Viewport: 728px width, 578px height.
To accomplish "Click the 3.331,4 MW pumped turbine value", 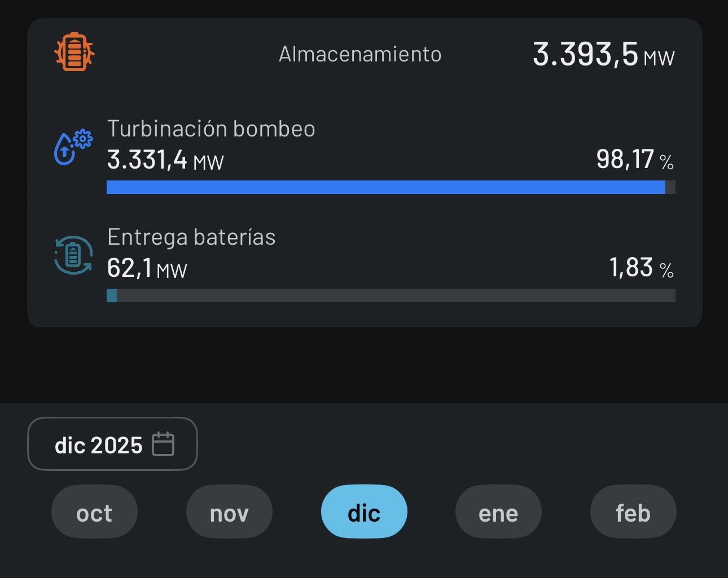I will click(x=165, y=160).
